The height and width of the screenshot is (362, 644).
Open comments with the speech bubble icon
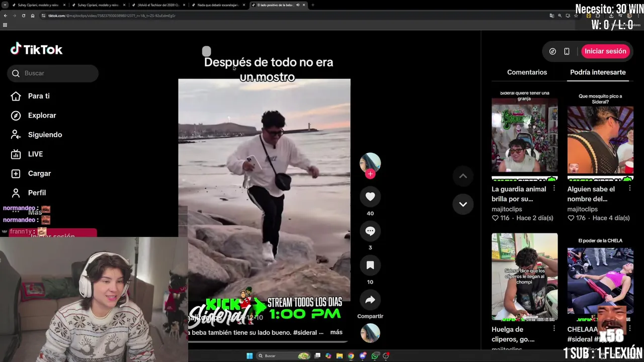click(x=370, y=231)
